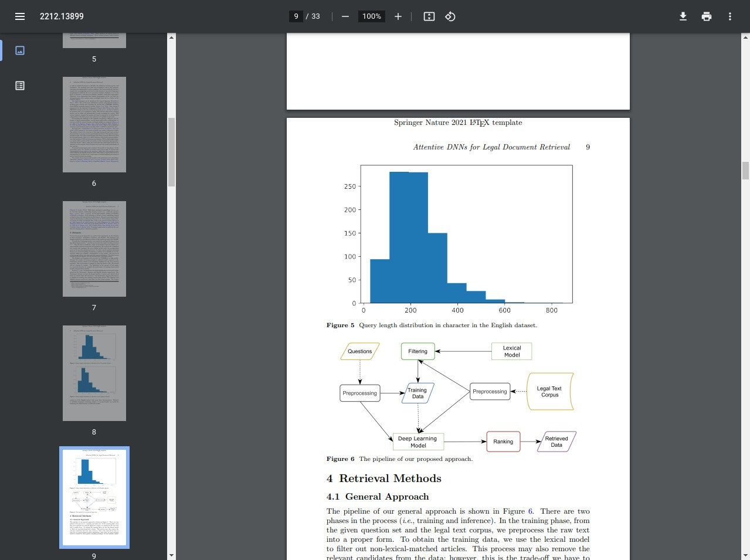Screen dimensions: 750x560
Task: Print the document
Action: [707, 16]
